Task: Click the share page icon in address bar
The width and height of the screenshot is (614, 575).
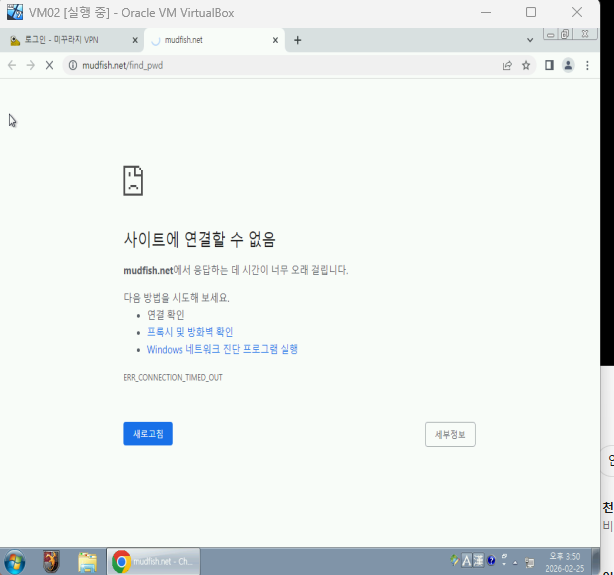Action: click(x=507, y=65)
